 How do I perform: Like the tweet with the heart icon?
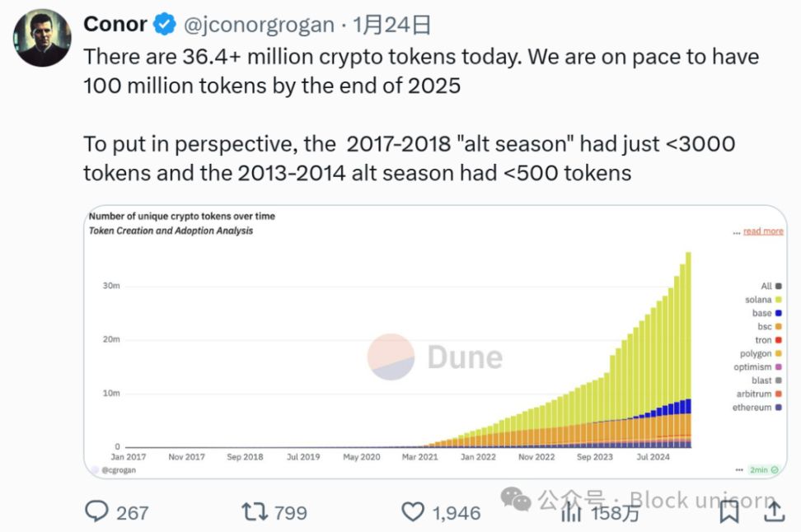coord(413,511)
